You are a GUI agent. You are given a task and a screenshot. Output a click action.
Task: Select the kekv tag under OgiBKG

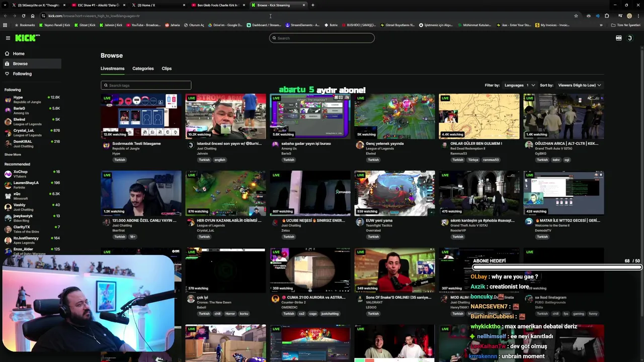[556, 160]
